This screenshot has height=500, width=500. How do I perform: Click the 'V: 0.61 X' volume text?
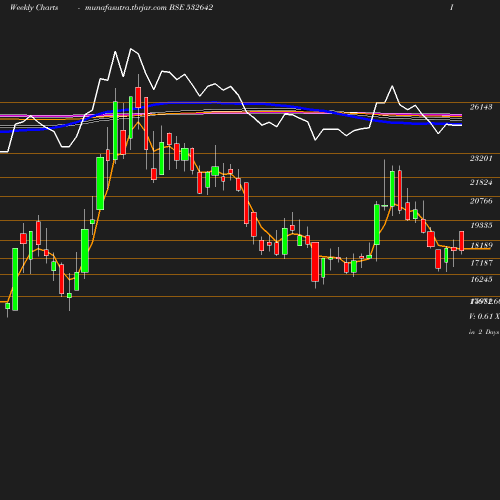click(484, 316)
